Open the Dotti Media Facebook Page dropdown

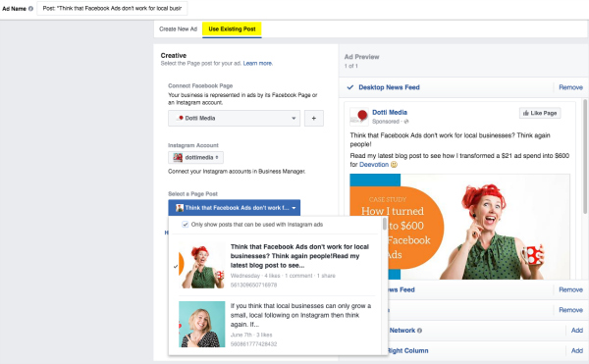[234, 118]
